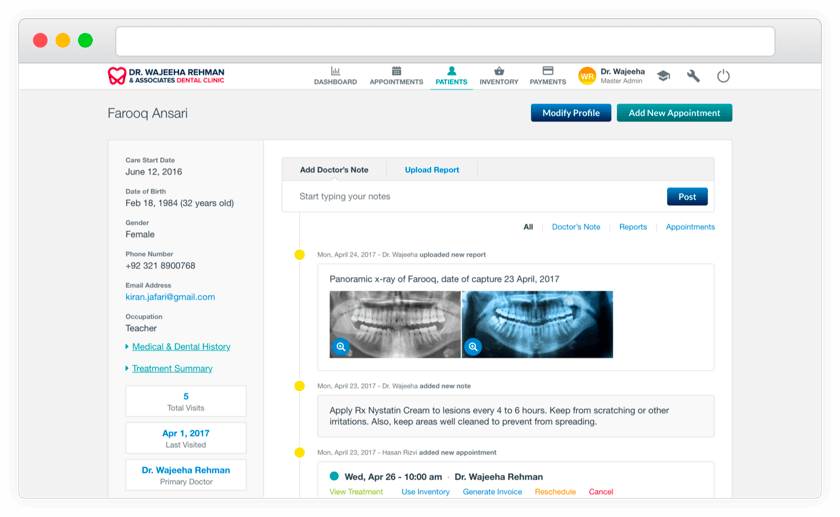This screenshot has height=517, width=840.
Task: Switch to the Upload Report tab
Action: coord(432,169)
